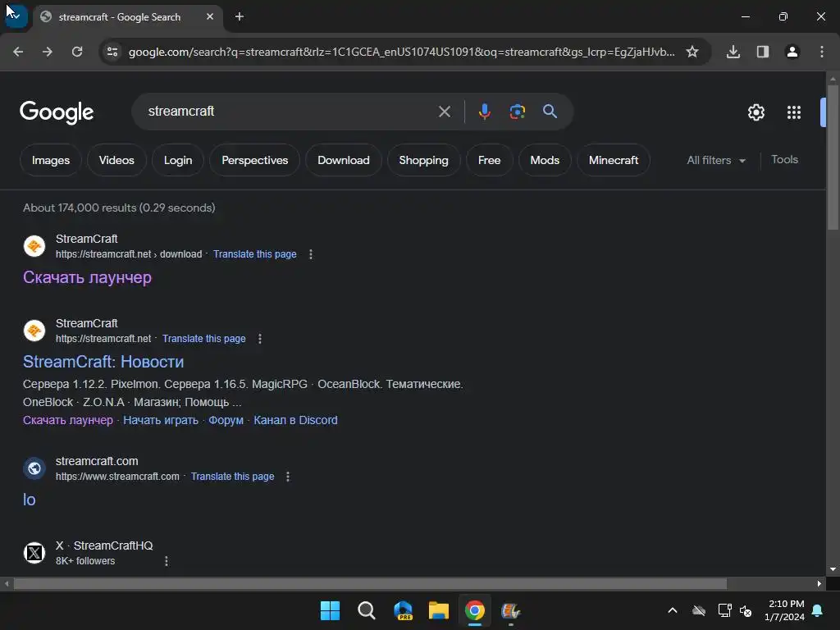Open the taskbar clock showing 2:10 PM
Screen dimensions: 840x630
click(784, 610)
